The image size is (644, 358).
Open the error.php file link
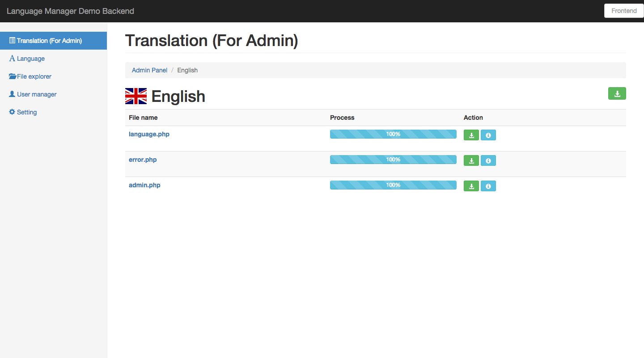[143, 160]
